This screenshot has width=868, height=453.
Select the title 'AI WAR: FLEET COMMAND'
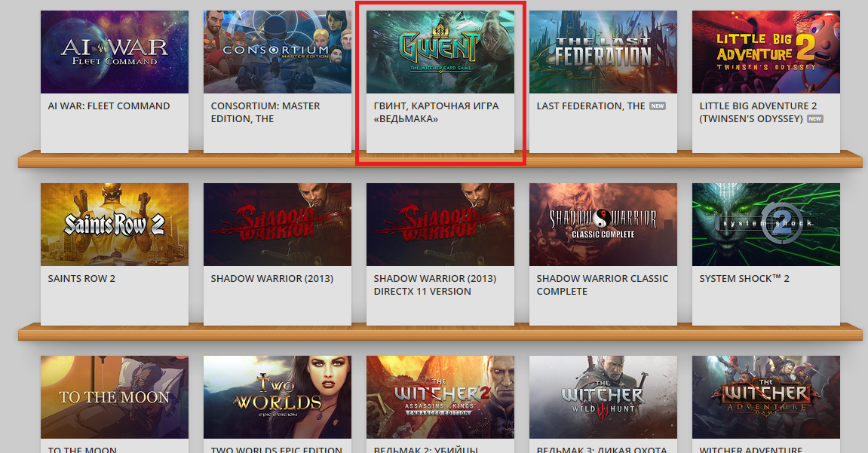pyautogui.click(x=109, y=106)
